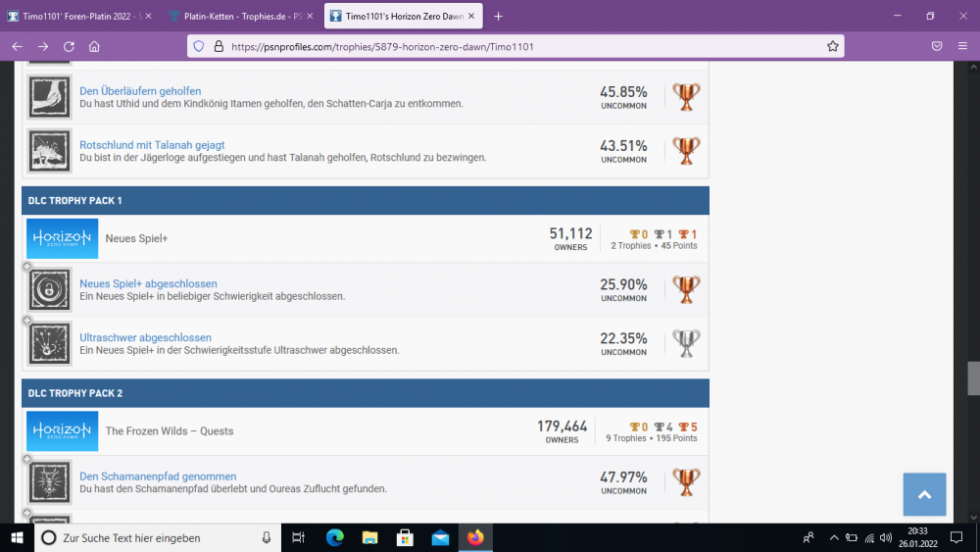Expand the 'Den Schamanenpfad genommen' plus toggle
The image size is (980, 552).
click(26, 461)
